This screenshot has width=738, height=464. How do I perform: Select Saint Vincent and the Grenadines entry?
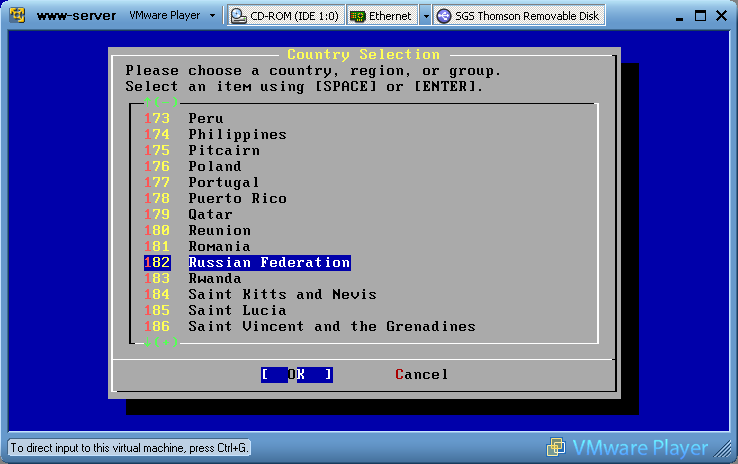pyautogui.click(x=332, y=326)
